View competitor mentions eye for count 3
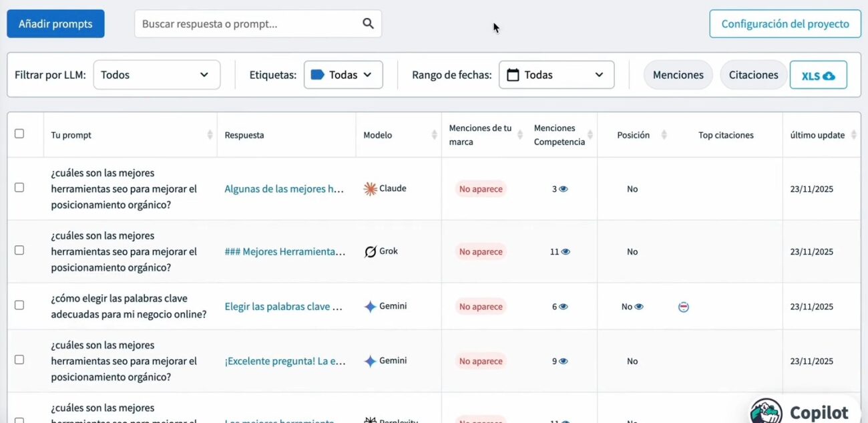This screenshot has width=868, height=423. tap(563, 189)
